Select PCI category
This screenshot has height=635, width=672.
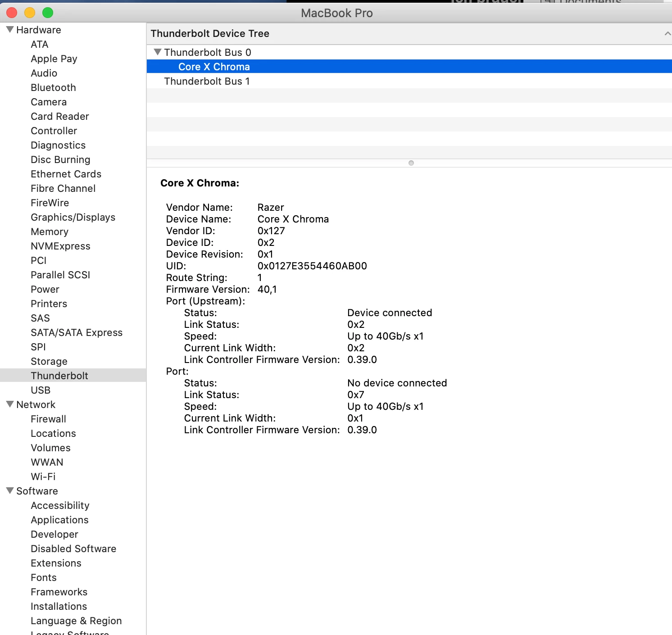39,260
